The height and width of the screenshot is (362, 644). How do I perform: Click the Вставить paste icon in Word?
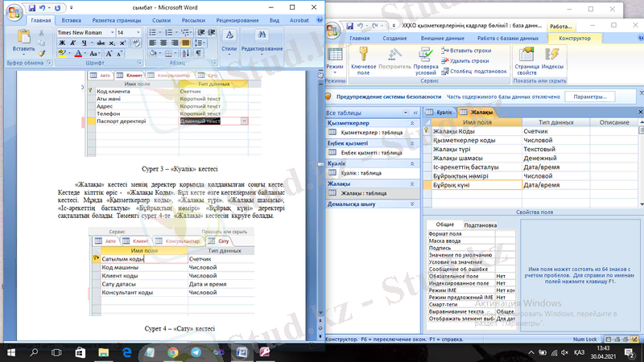(x=23, y=37)
